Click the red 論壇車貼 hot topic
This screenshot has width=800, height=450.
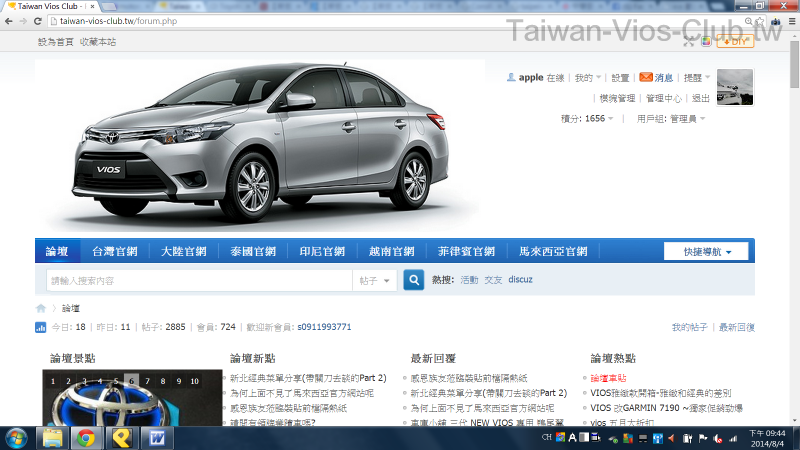tap(608, 378)
